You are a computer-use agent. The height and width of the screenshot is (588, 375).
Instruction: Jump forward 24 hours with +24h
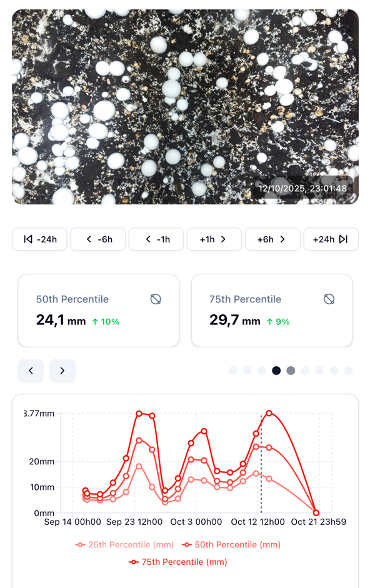331,239
